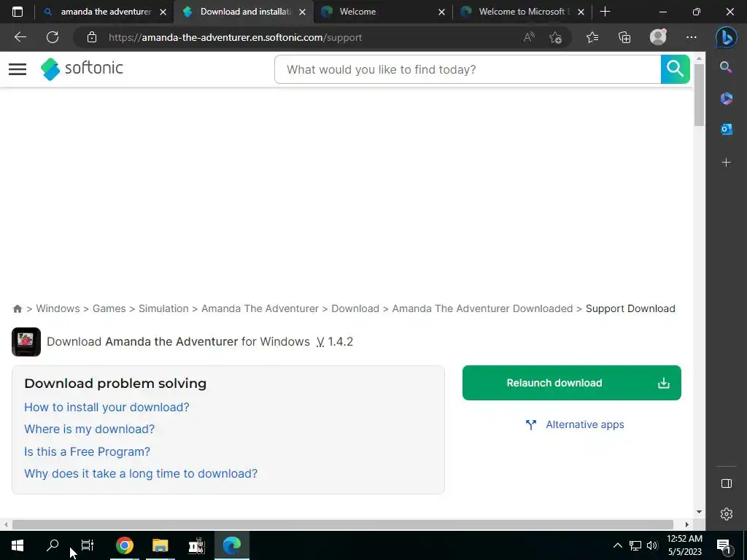
Task: Open File Explorer from taskbar
Action: coord(160,545)
